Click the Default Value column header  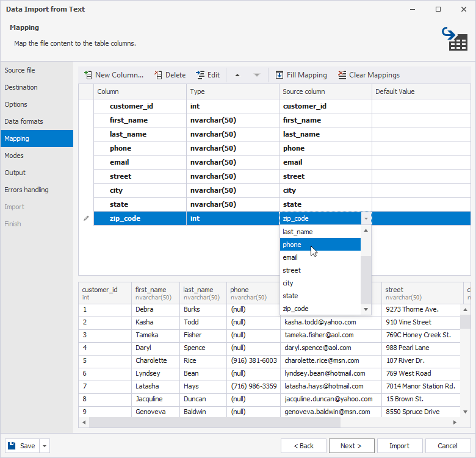point(421,91)
